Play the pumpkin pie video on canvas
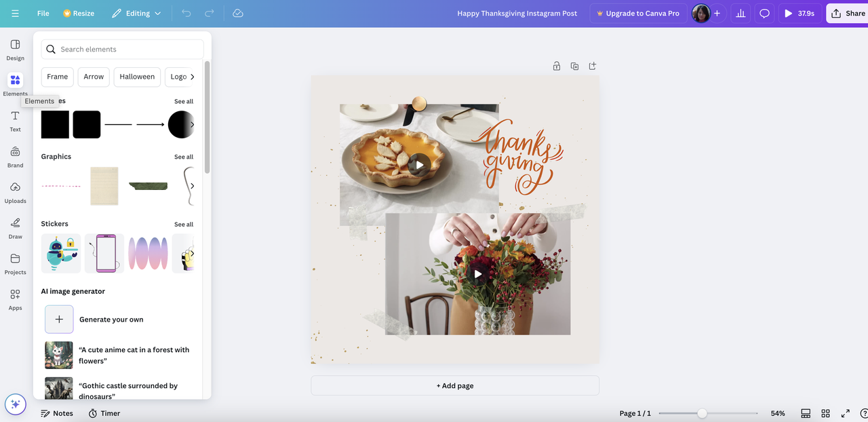This screenshot has width=868, height=422. point(420,165)
